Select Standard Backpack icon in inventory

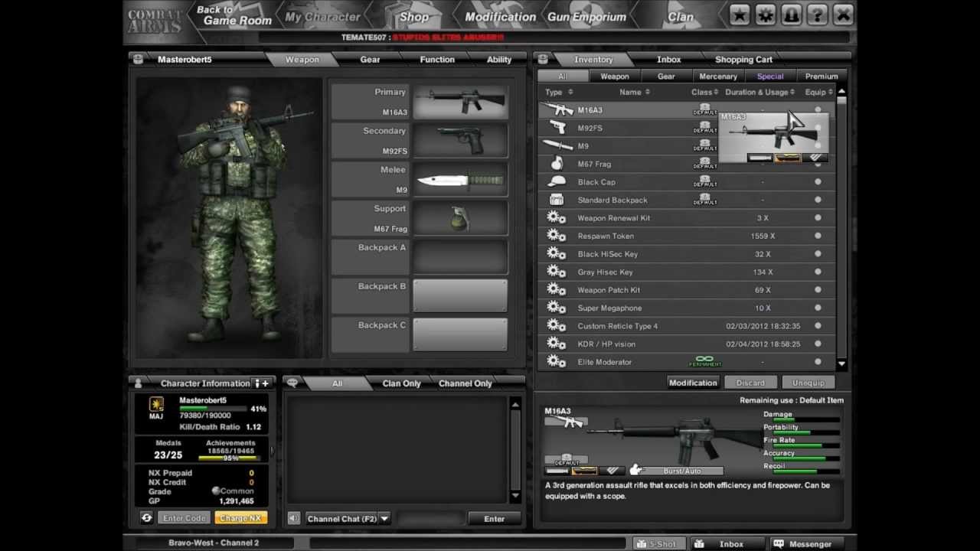pos(557,200)
